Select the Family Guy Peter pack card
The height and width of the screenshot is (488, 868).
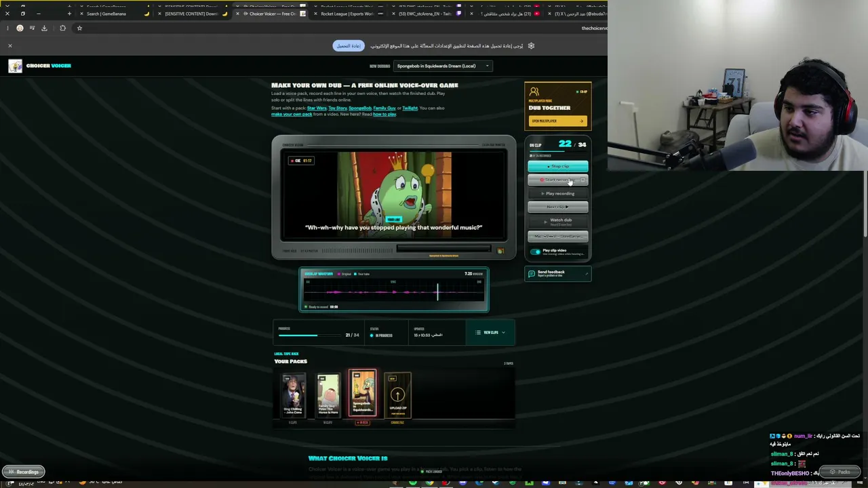(328, 394)
